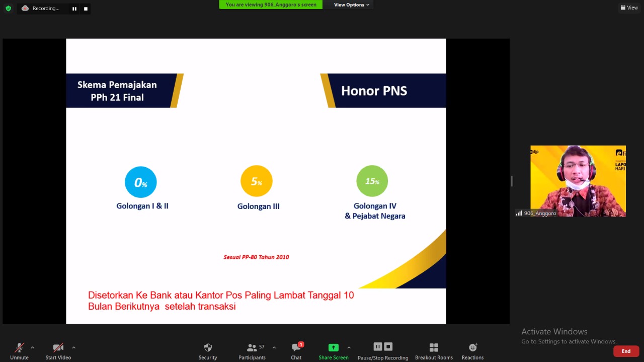This screenshot has width=644, height=362.
Task: Expand audio options caret beside Unmute
Action: 33,347
